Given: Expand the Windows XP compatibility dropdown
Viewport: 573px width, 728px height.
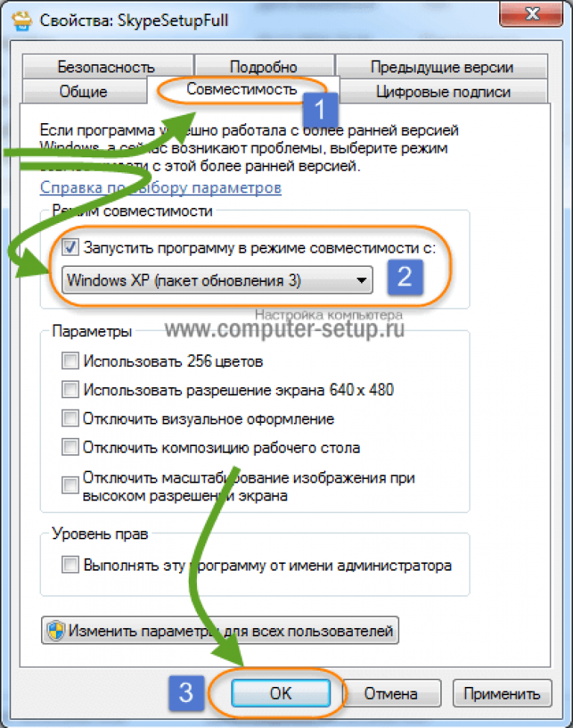Looking at the screenshot, I should (x=217, y=280).
